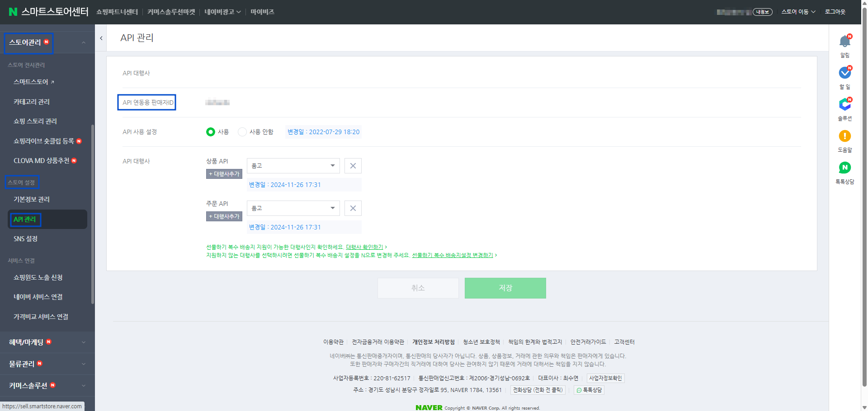Open the 상품 API agency dropdown
Screen dimensions: 868x411
(293, 166)
